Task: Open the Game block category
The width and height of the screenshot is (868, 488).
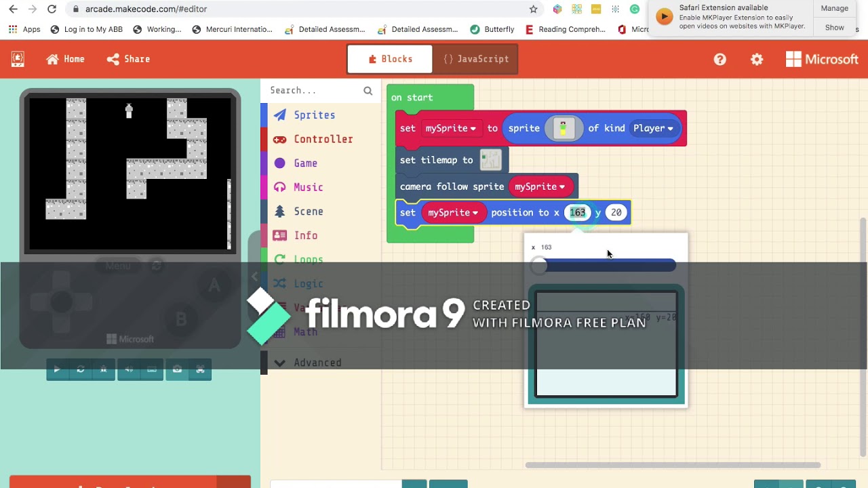Action: 305,163
